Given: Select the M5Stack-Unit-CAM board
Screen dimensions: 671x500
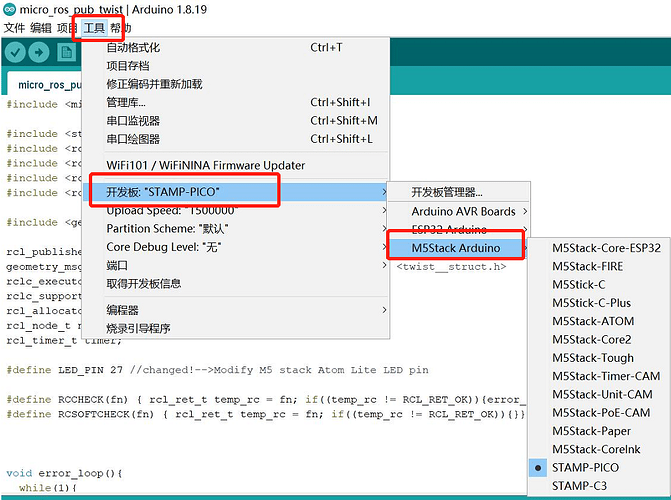Looking at the screenshot, I should tap(599, 395).
